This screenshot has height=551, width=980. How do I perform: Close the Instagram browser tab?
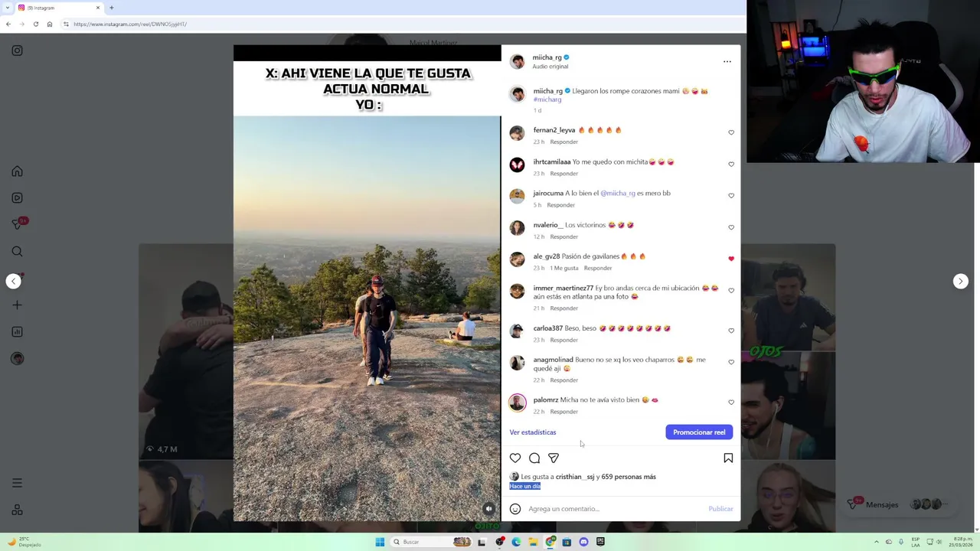click(98, 8)
